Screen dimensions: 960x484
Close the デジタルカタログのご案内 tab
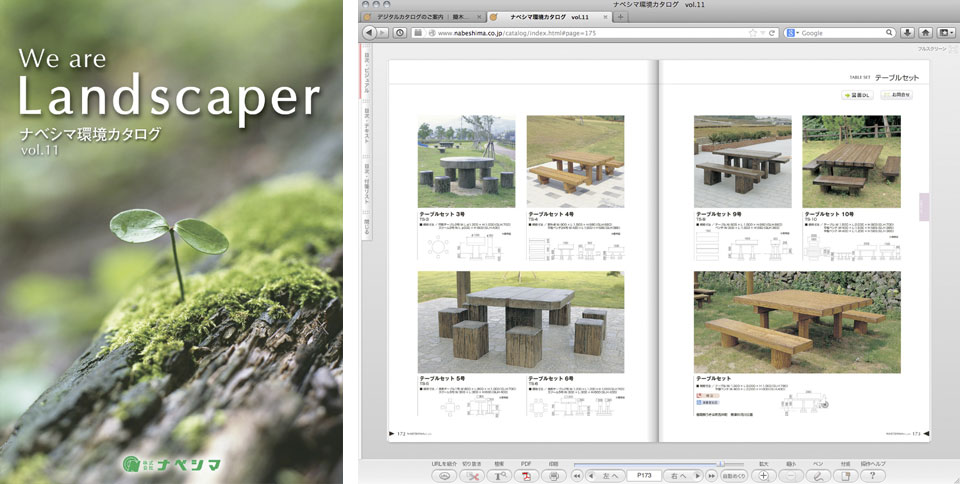(x=481, y=18)
